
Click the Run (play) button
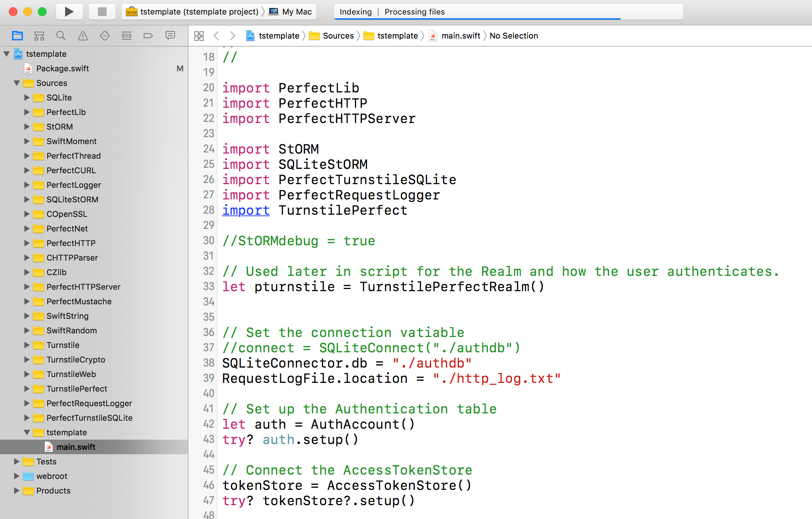(x=69, y=12)
